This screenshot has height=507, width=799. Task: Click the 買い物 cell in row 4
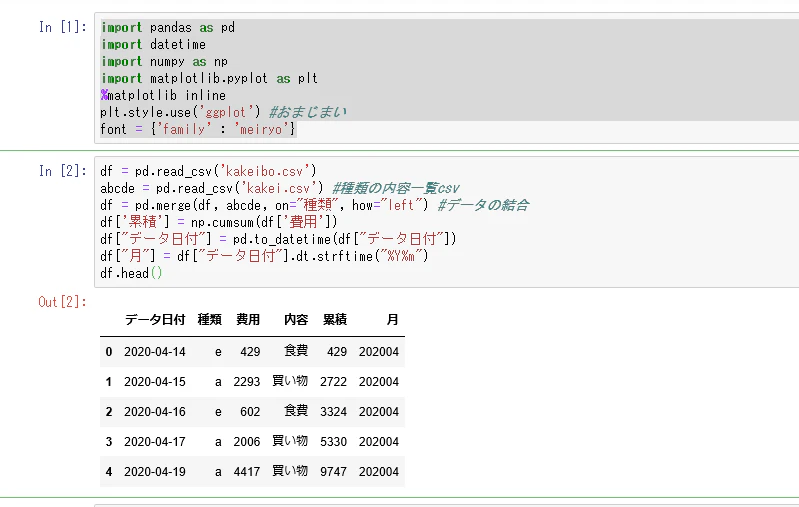point(290,471)
